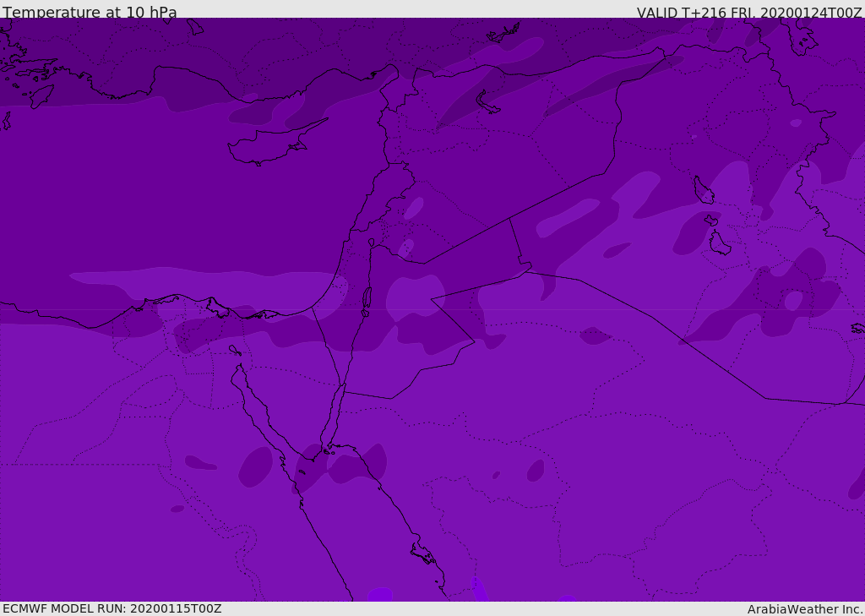This screenshot has height=616, width=865.
Task: Click the Lebanon coastline region
Action: pos(368,199)
